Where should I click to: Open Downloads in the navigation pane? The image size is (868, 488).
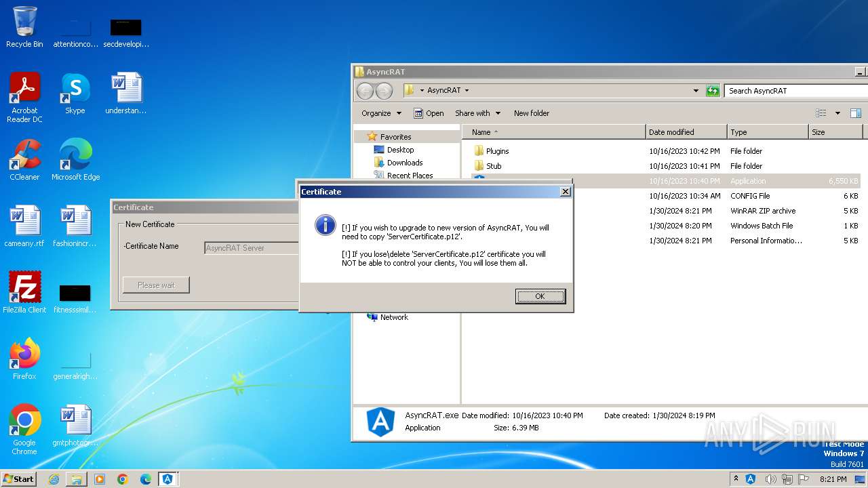(x=405, y=163)
